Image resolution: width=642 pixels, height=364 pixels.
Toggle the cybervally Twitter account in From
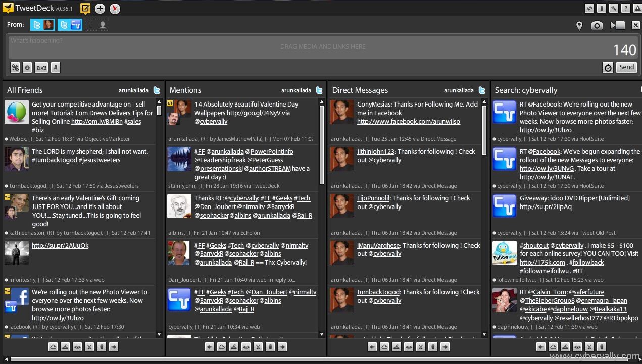70,25
